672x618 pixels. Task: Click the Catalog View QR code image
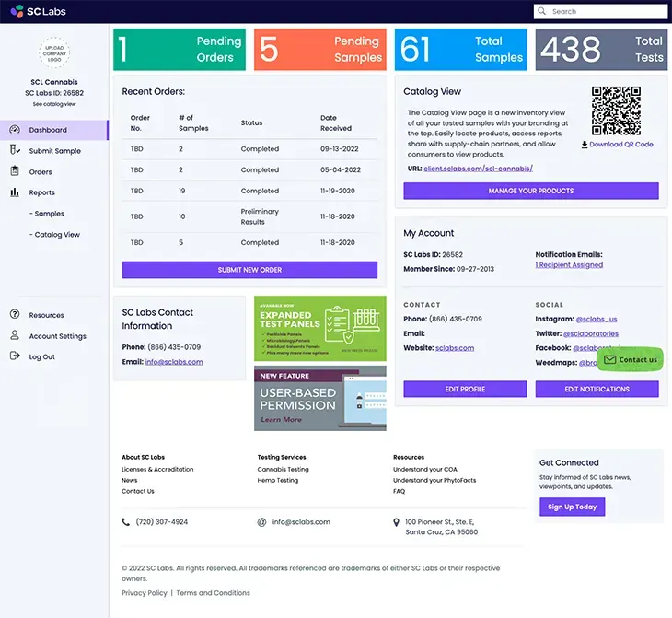(616, 111)
